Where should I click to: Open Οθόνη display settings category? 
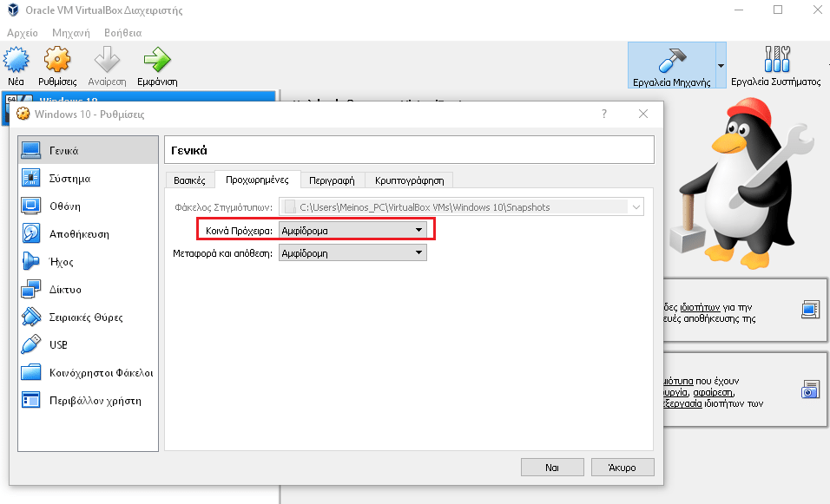point(88,206)
